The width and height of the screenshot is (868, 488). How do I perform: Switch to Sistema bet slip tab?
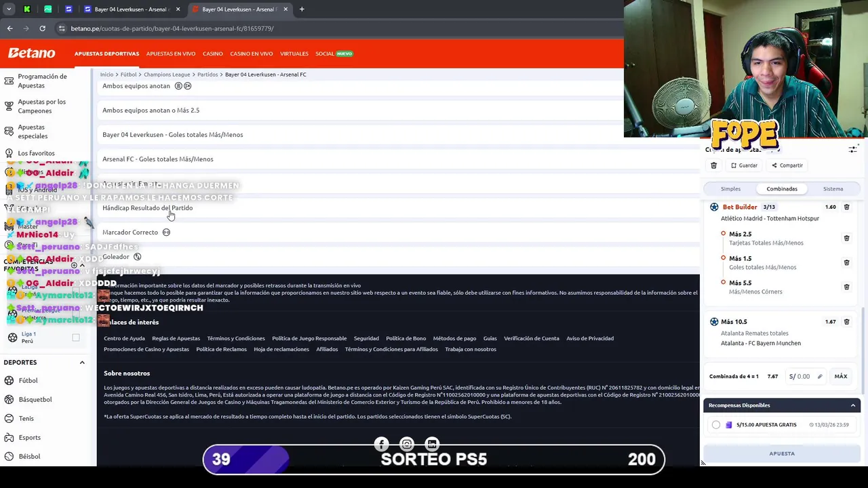point(833,189)
